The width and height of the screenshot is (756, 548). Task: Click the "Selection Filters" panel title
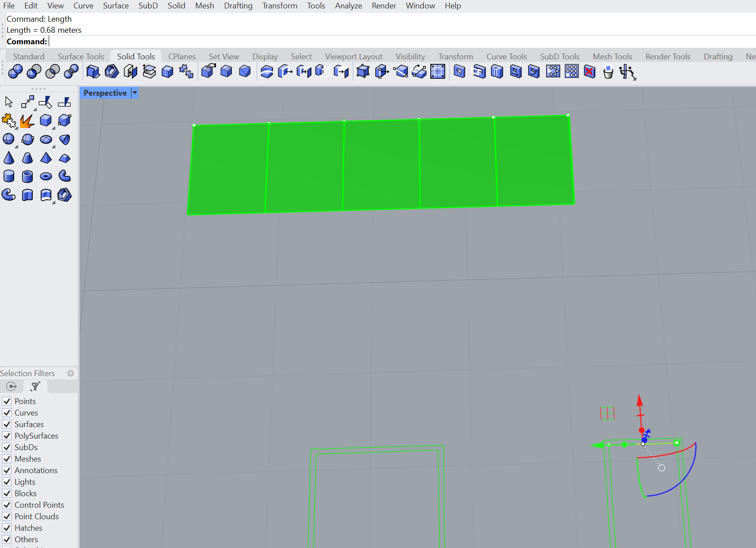(27, 373)
